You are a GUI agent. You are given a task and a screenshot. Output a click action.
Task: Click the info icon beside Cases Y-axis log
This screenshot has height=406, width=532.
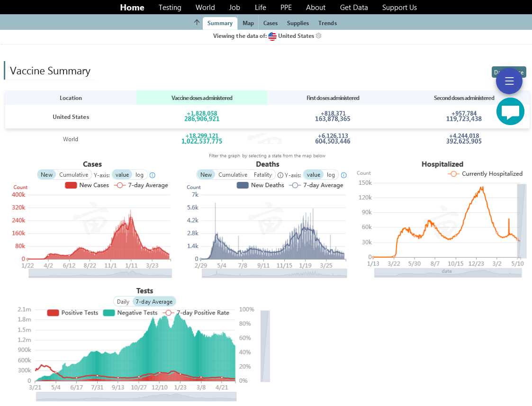(153, 175)
